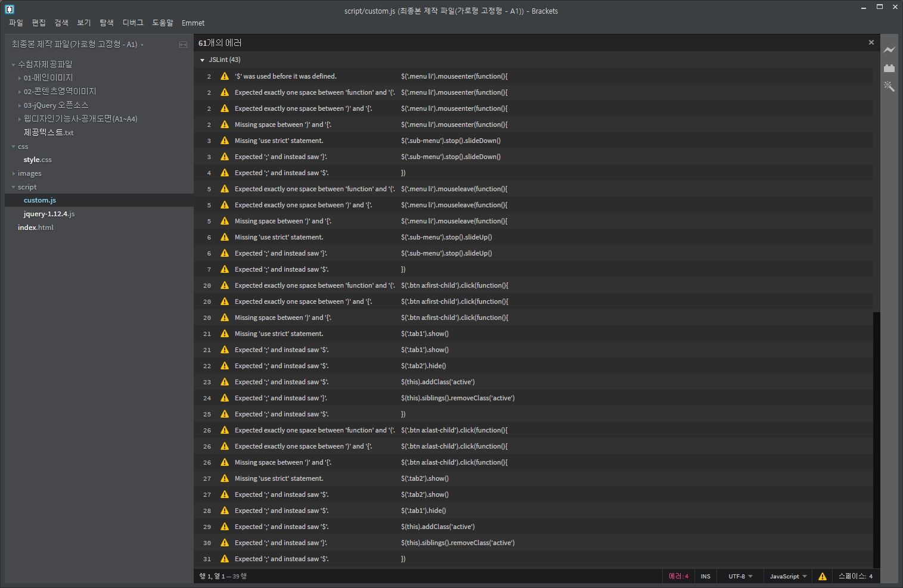
Task: Open the Extension Manager icon
Action: (x=889, y=68)
